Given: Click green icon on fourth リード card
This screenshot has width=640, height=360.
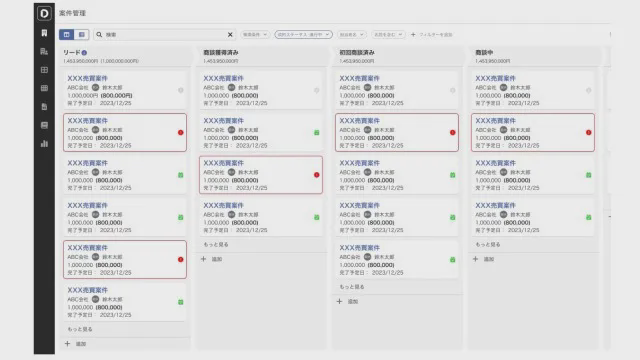Looking at the screenshot, I should 180,218.
